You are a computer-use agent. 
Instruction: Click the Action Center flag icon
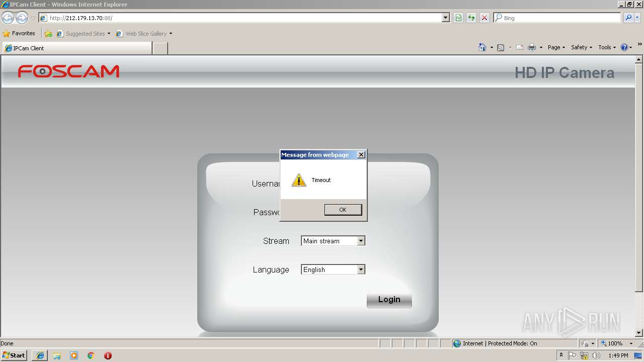pyautogui.click(x=572, y=355)
